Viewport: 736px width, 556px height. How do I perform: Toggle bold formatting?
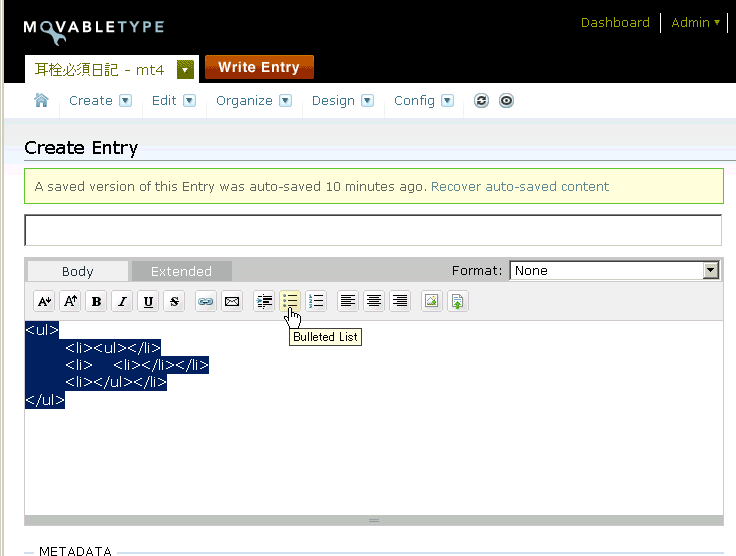[x=97, y=301]
